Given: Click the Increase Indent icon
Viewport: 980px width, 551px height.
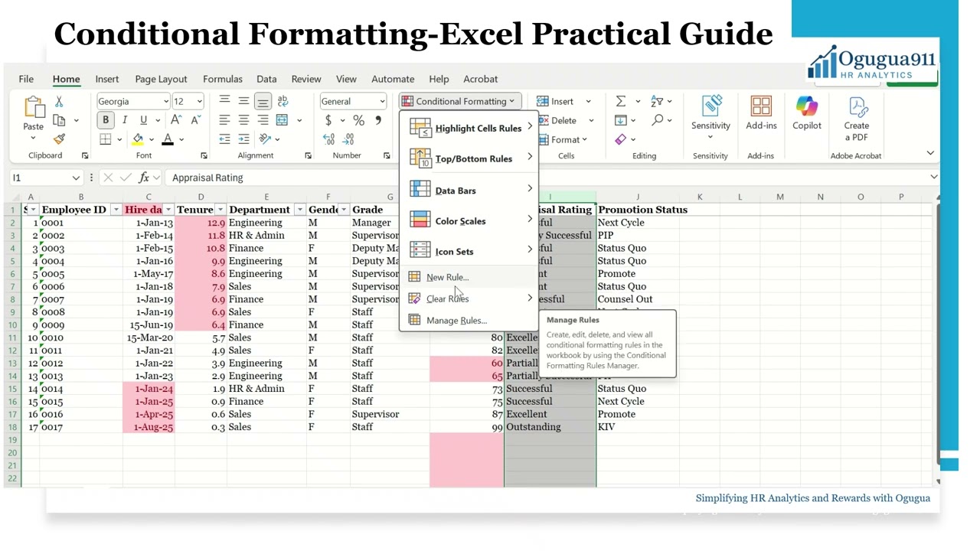Looking at the screenshot, I should click(x=243, y=139).
